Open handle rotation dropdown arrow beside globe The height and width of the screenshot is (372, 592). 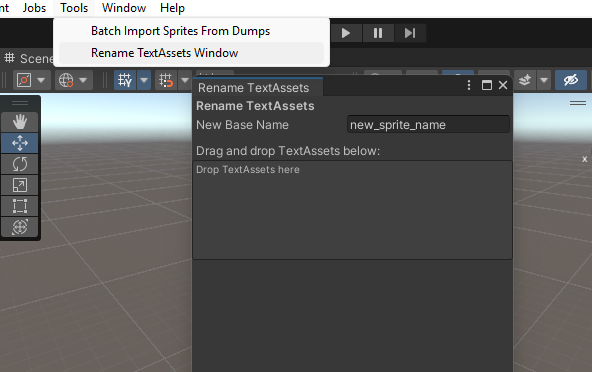point(83,80)
